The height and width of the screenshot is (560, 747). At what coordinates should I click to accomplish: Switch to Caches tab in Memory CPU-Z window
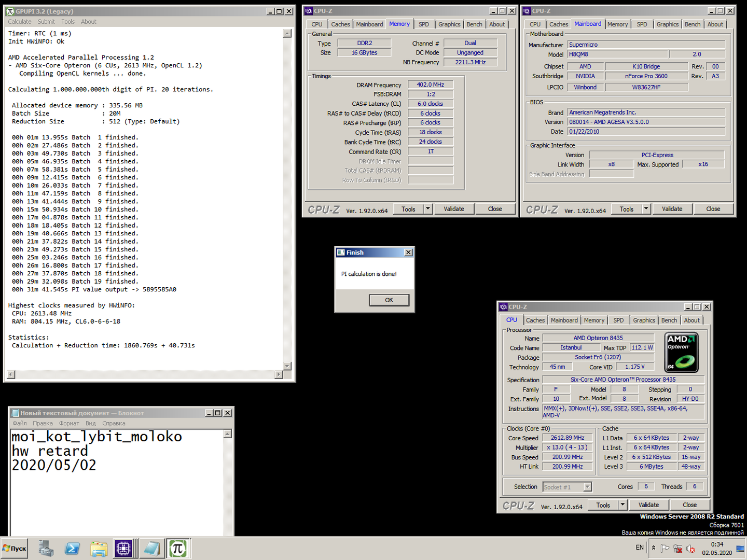pos(340,24)
